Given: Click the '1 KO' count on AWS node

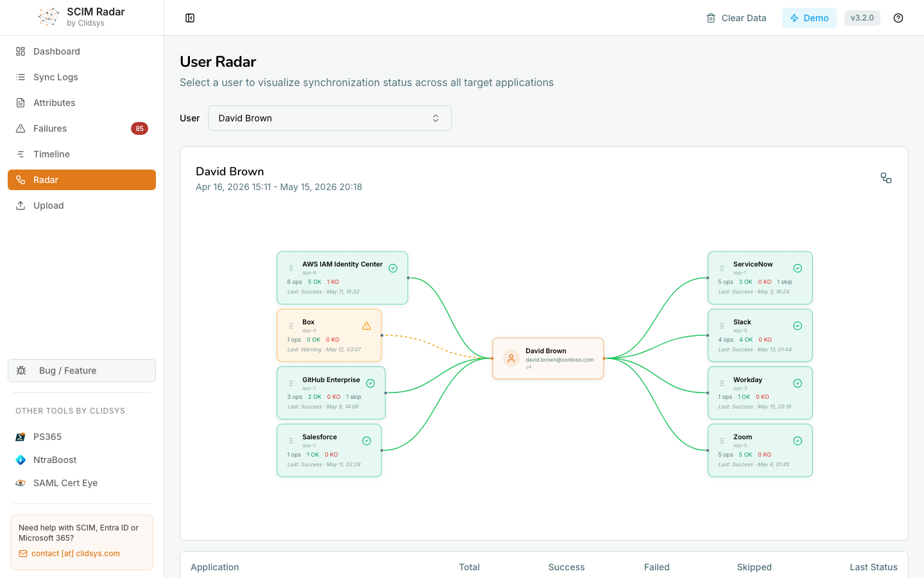Looking at the screenshot, I should tap(333, 282).
